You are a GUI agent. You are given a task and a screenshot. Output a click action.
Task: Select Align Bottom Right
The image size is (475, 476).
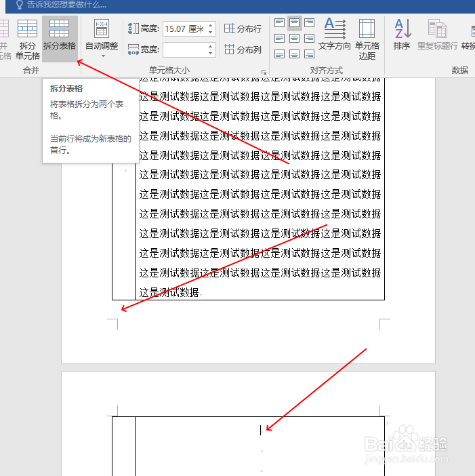point(309,54)
